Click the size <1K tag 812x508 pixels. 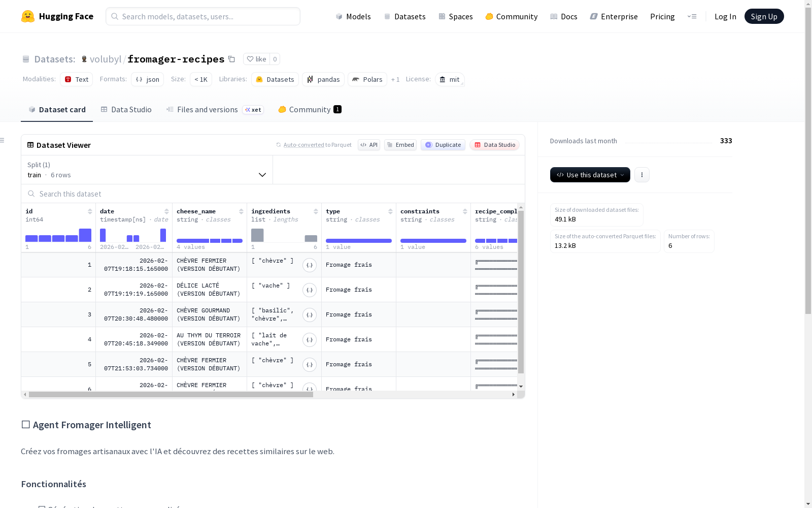click(201, 79)
